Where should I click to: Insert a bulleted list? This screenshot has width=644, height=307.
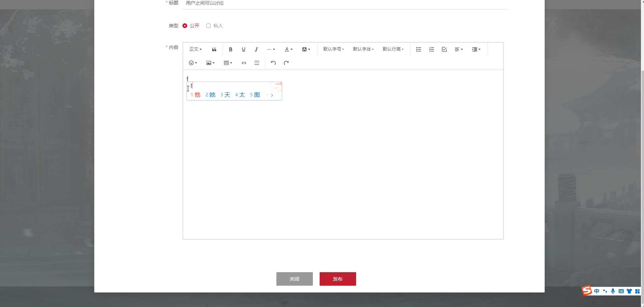(x=419, y=49)
